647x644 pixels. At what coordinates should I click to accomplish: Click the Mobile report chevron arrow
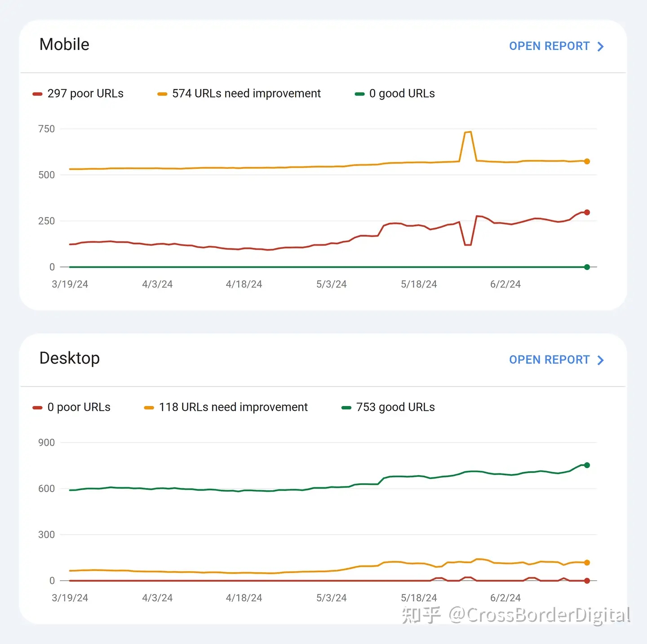[601, 47]
